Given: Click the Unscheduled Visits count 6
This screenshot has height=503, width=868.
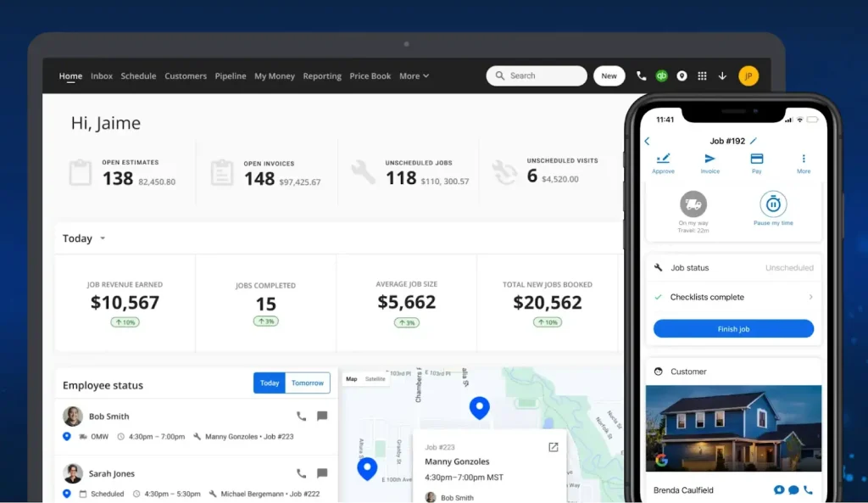Looking at the screenshot, I should 532,176.
